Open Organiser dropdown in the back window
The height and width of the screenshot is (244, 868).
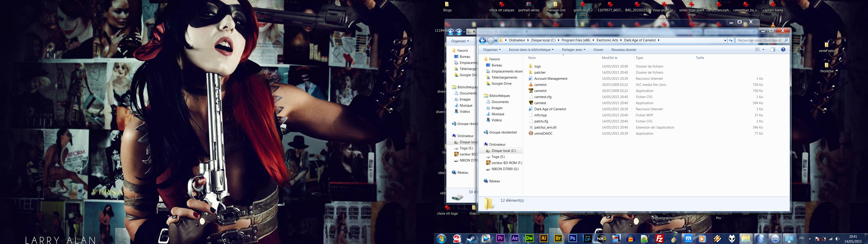(460, 41)
